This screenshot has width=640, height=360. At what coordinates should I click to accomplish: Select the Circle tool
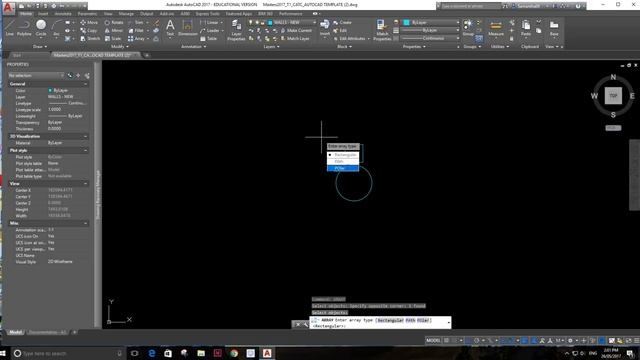pos(41,28)
